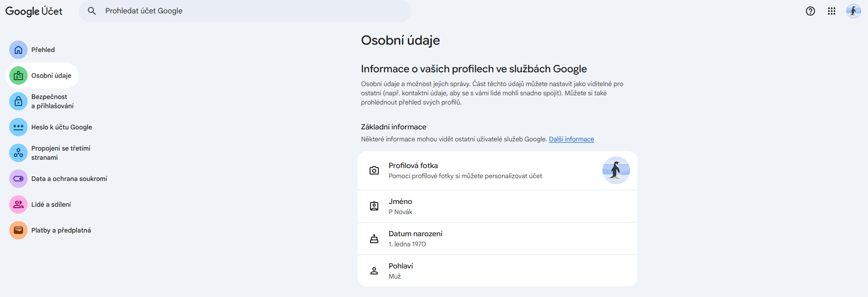This screenshot has height=297, width=868.
Task: Edit the Datum narození entry
Action: 497,239
